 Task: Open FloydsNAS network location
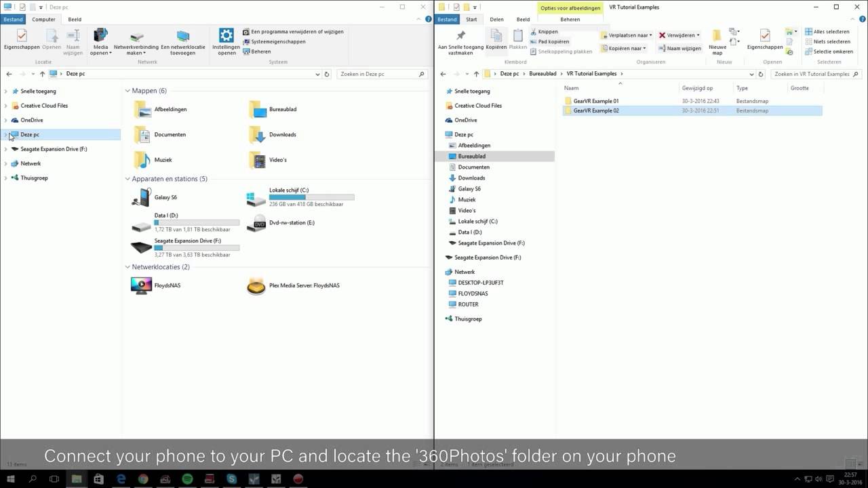(x=157, y=285)
